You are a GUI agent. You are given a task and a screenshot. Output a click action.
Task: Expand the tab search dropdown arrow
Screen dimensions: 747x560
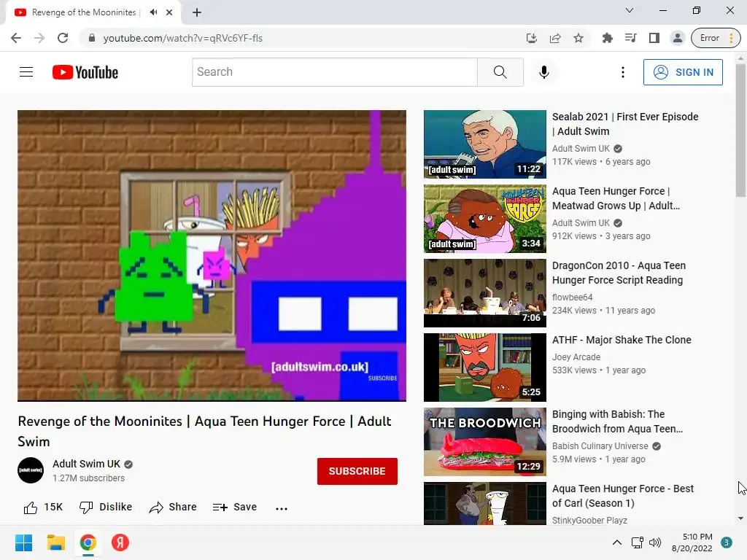630,10
